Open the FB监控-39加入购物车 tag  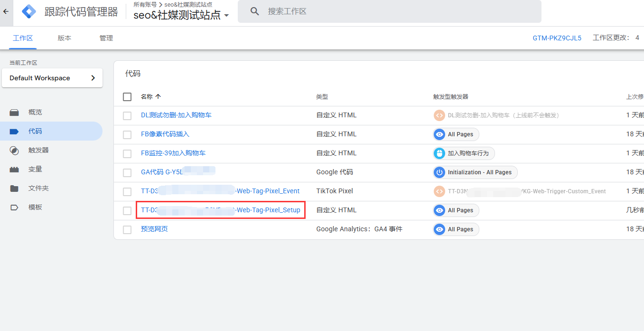coord(173,153)
